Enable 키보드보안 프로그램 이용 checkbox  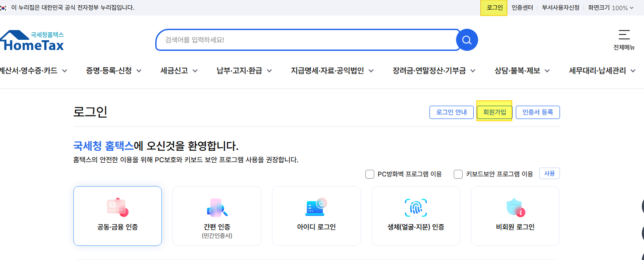tap(458, 174)
